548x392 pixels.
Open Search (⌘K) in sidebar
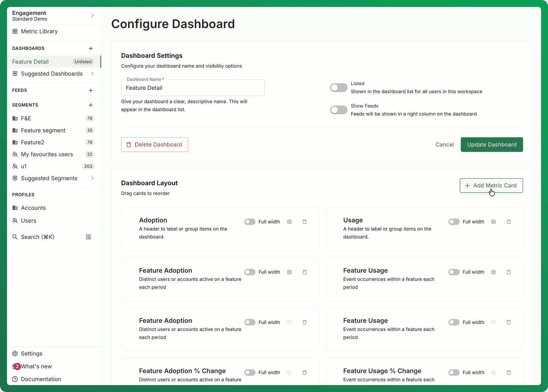point(37,237)
